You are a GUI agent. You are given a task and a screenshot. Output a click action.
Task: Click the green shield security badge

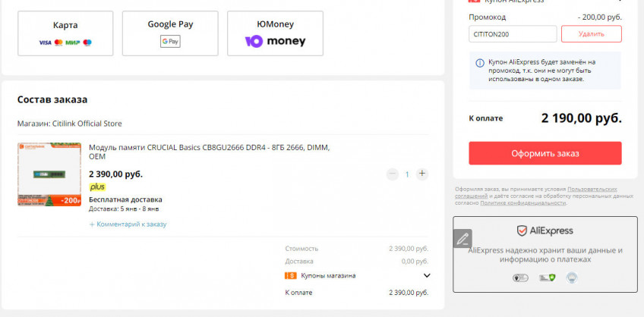tap(545, 278)
